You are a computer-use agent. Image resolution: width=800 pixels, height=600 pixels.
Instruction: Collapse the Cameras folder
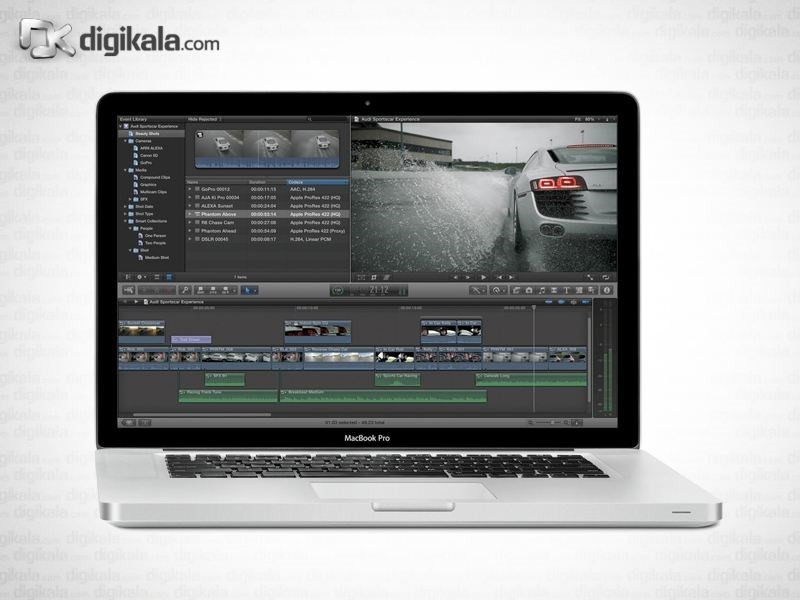point(125,141)
